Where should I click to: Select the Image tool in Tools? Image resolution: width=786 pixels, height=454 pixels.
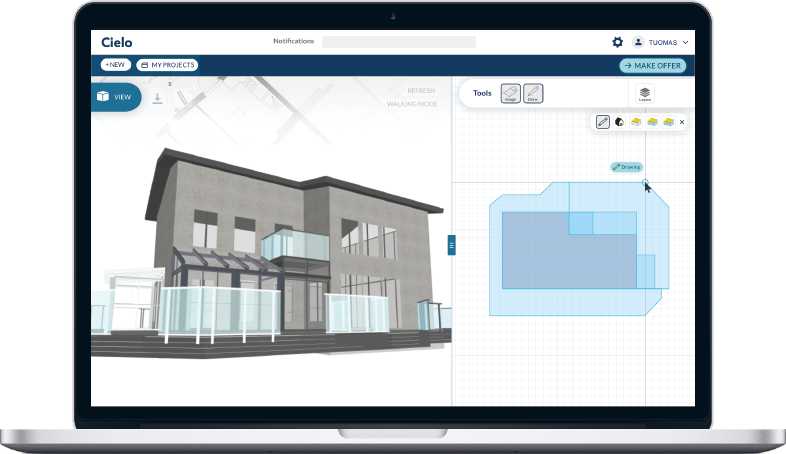pos(510,93)
